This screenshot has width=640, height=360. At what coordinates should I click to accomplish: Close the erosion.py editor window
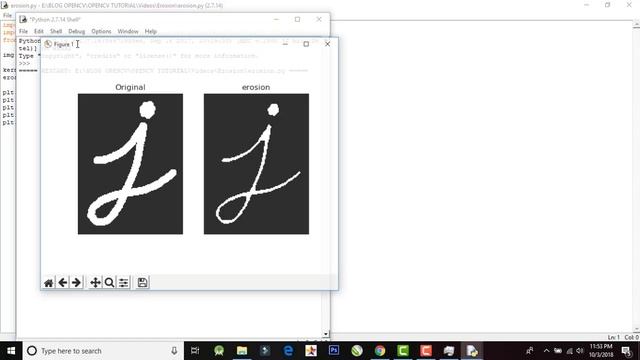coord(629,4)
